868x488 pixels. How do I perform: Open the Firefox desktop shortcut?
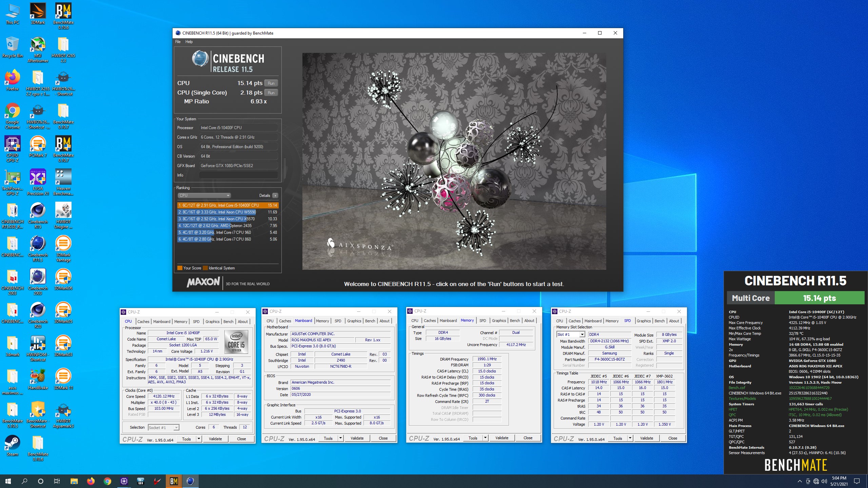pyautogui.click(x=12, y=80)
